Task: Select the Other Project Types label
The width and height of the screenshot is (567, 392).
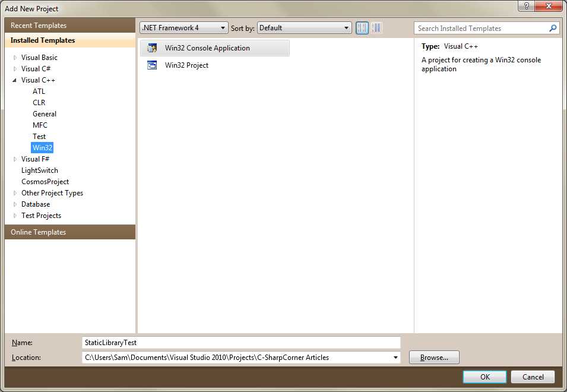Action: coord(52,193)
